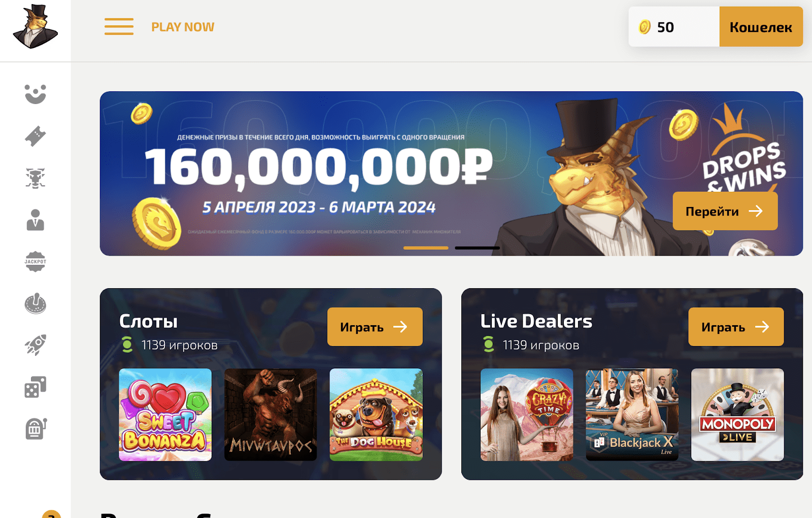Select the dice icon in sidebar
The width and height of the screenshot is (812, 518).
pos(36,387)
